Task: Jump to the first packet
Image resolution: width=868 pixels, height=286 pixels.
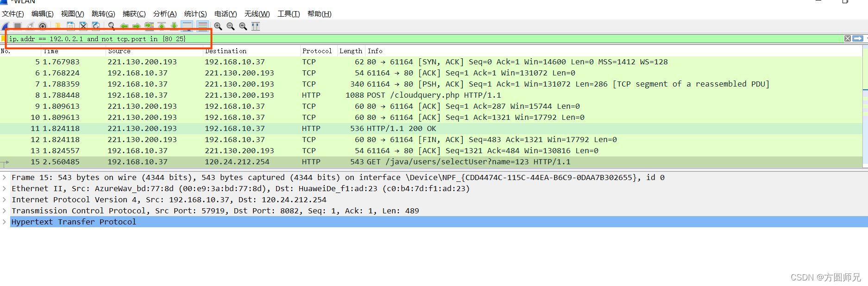Action: point(162,26)
